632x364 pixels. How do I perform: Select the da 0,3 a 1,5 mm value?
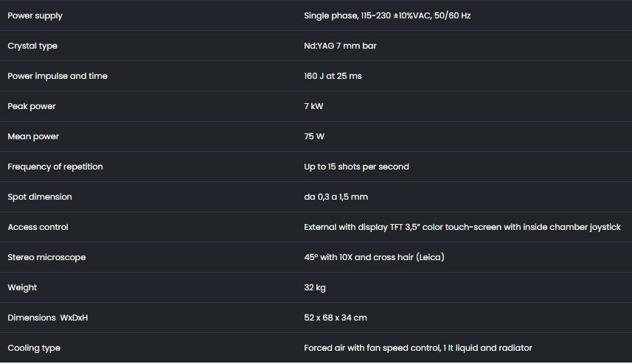336,197
